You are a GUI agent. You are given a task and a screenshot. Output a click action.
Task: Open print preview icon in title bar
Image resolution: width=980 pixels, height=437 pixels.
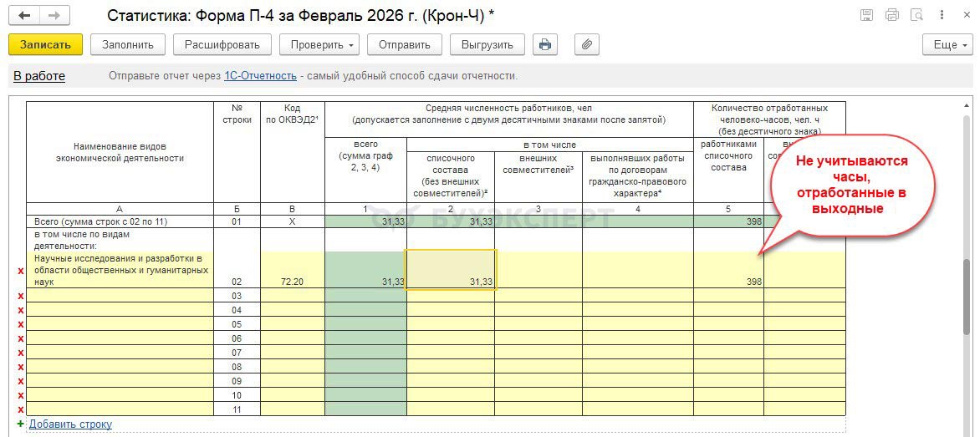click(917, 15)
